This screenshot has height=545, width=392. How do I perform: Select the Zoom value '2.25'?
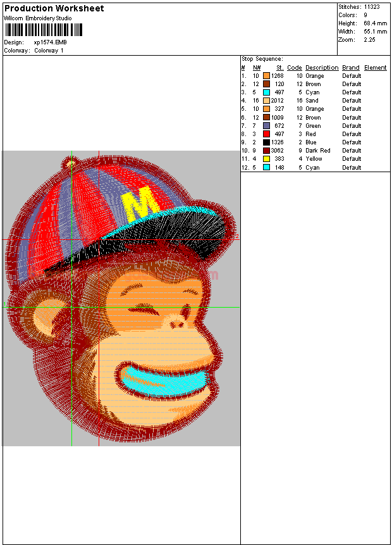point(369,40)
